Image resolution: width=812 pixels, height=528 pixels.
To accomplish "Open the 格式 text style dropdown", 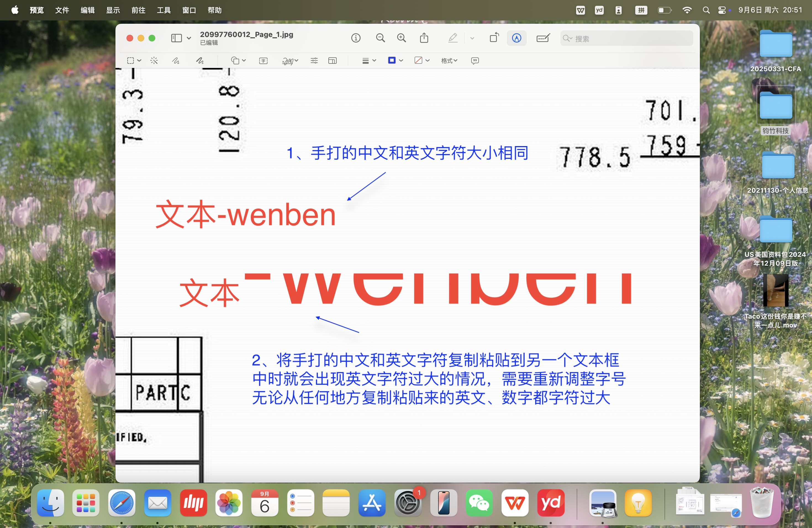I will [449, 61].
